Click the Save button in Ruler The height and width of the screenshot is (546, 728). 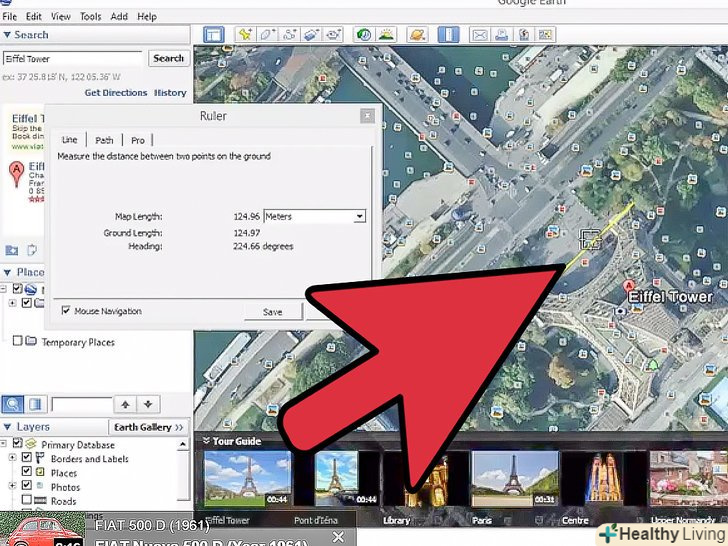272,312
